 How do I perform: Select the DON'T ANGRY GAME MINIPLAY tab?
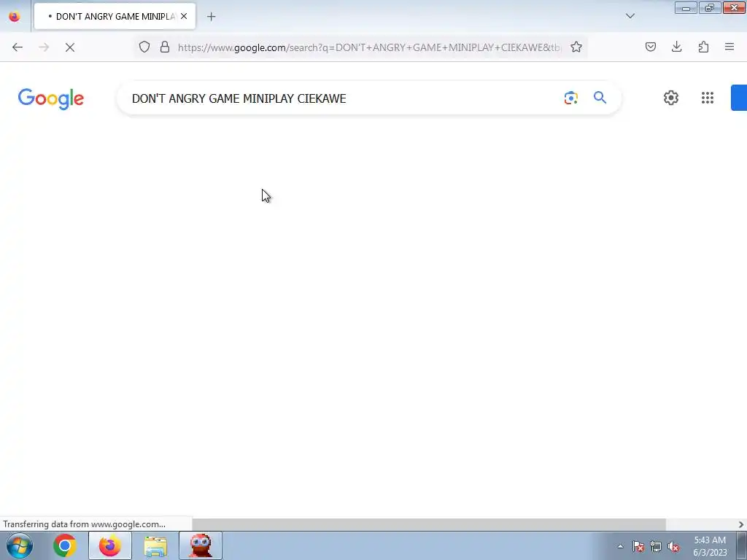click(x=115, y=16)
